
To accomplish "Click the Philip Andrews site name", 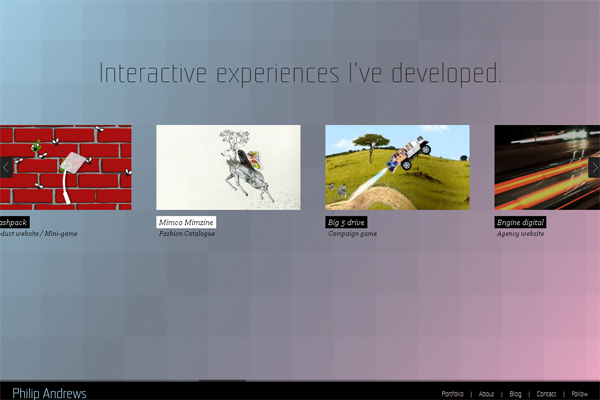I will pos(49,393).
